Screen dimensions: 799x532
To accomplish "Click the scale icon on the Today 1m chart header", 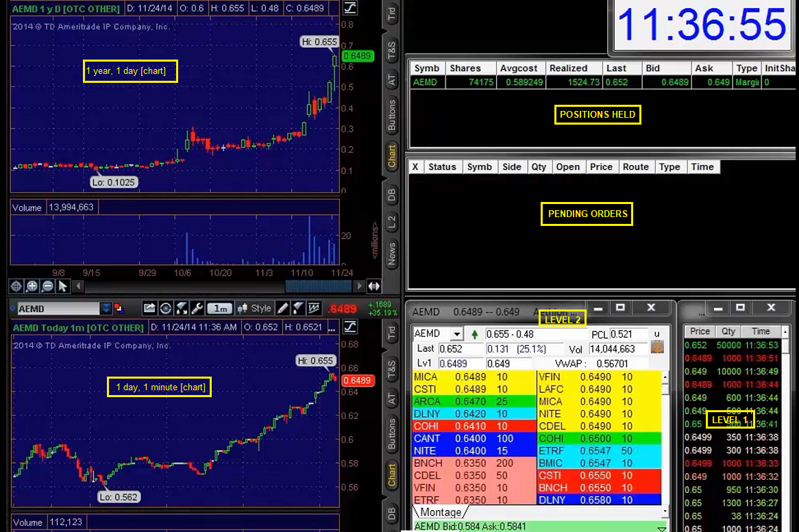I will [350, 327].
